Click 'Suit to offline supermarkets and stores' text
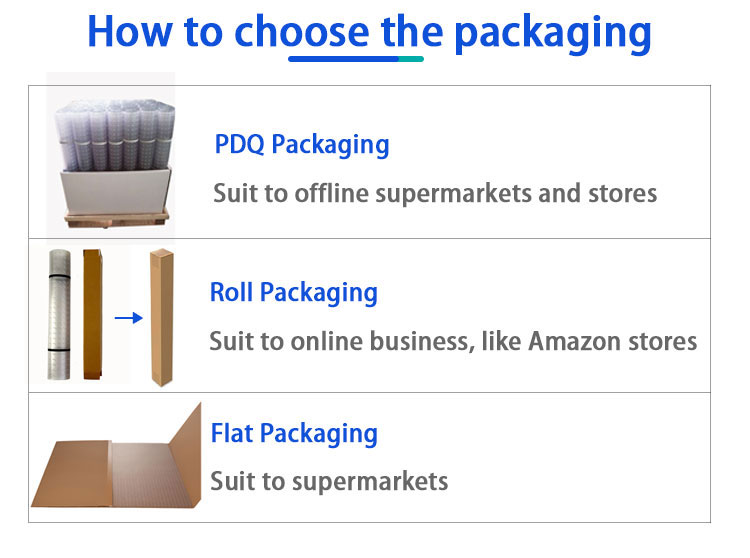 435,194
